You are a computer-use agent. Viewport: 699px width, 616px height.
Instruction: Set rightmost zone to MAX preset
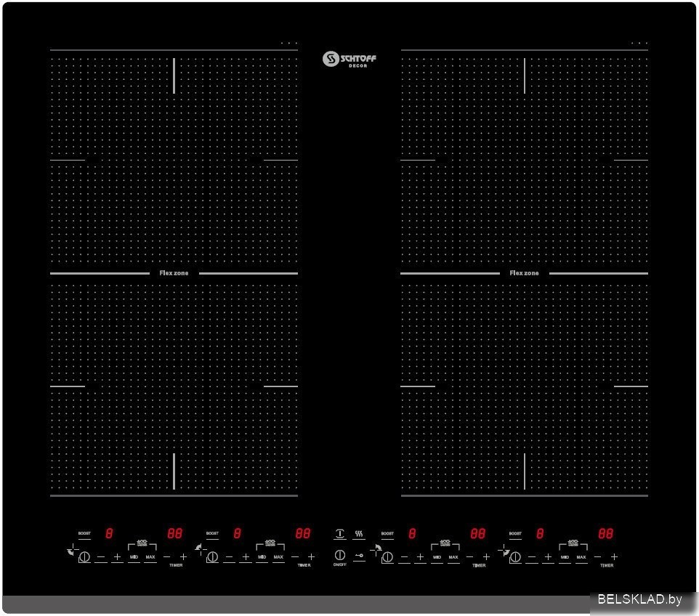pos(581,557)
